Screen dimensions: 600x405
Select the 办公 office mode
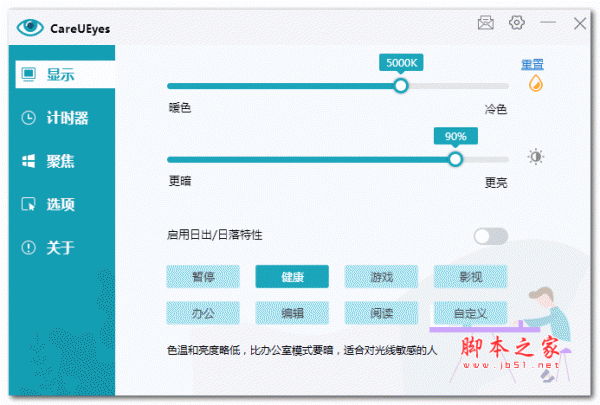point(203,313)
